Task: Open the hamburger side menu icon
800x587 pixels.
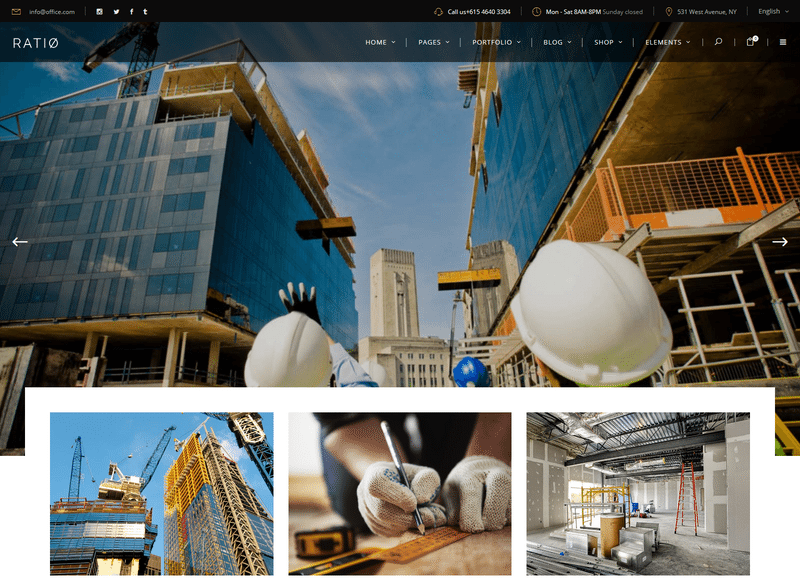Action: tap(782, 42)
